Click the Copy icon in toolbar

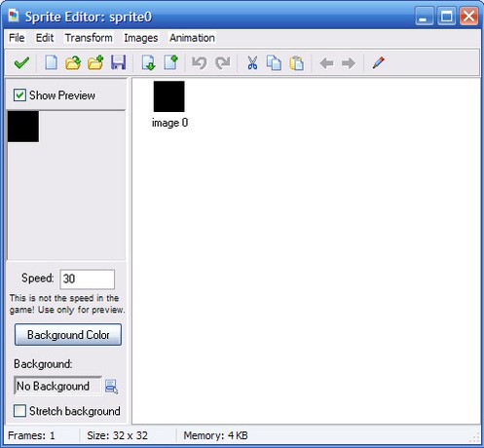point(274,62)
